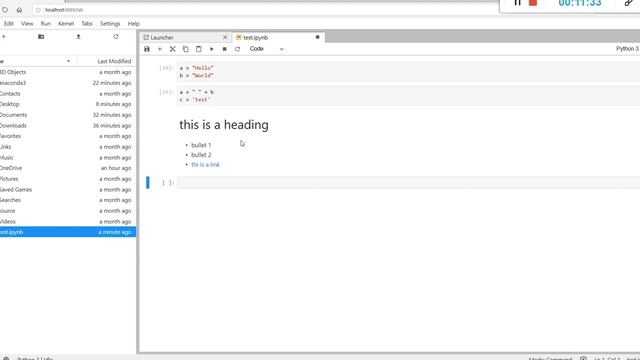This screenshot has width=640, height=360.
Task: Select the anaconda3 folder
Action: point(68,83)
